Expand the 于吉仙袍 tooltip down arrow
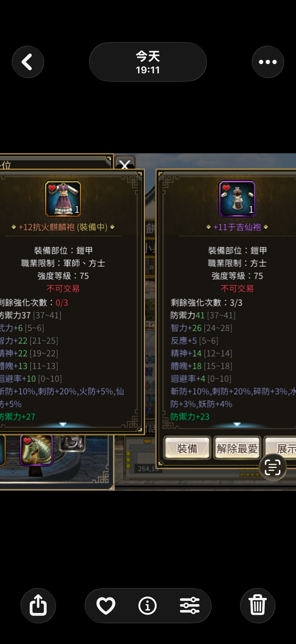The height and width of the screenshot is (644, 296). point(237,424)
